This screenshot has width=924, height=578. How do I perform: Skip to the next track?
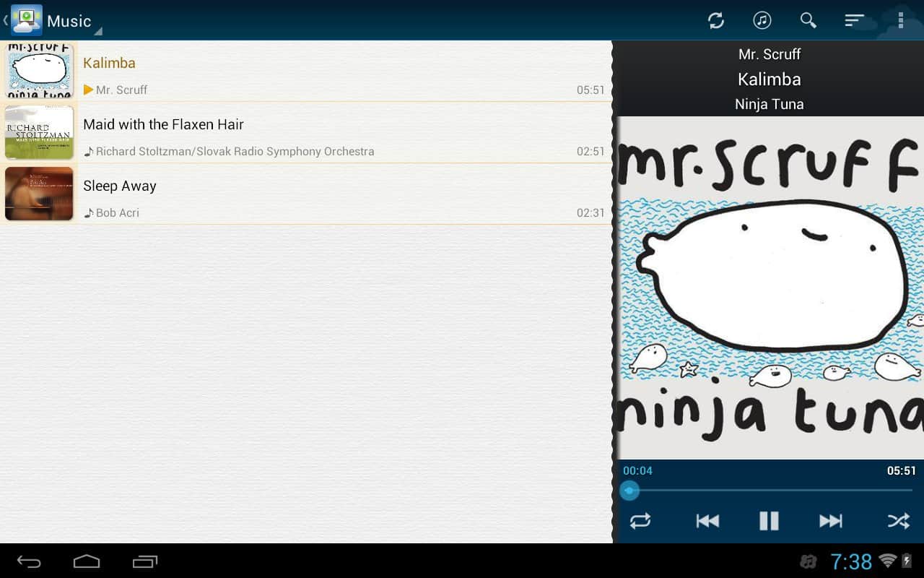[830, 521]
